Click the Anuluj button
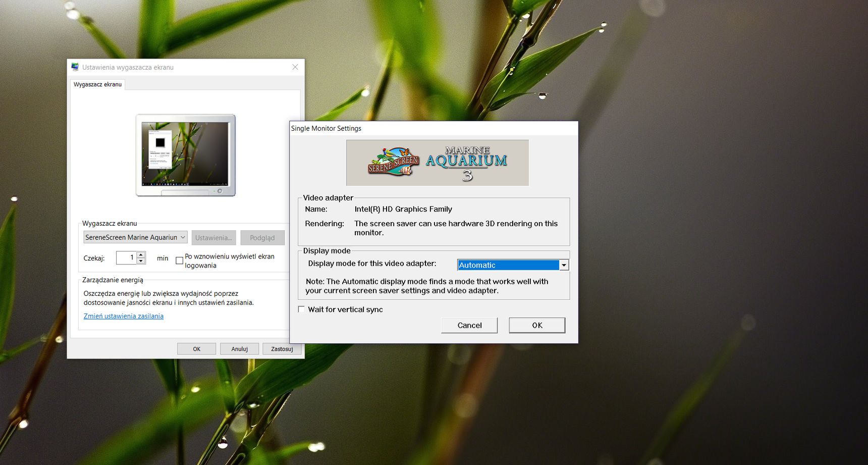868x465 pixels. [x=239, y=349]
